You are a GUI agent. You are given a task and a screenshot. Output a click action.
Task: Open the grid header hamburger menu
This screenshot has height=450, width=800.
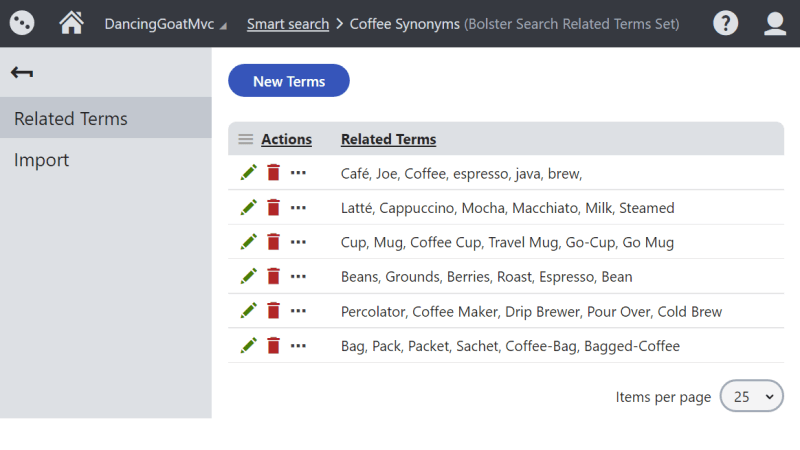click(245, 139)
